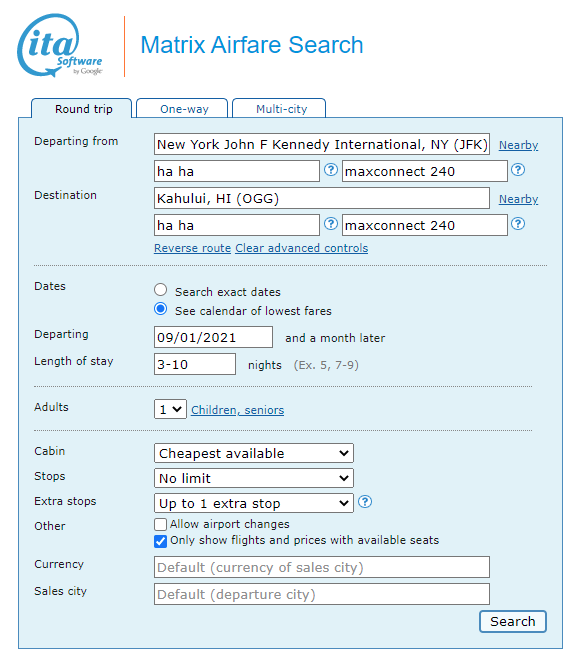569x658 pixels.
Task: Open help icon beside destination routing codes
Action: 331,224
